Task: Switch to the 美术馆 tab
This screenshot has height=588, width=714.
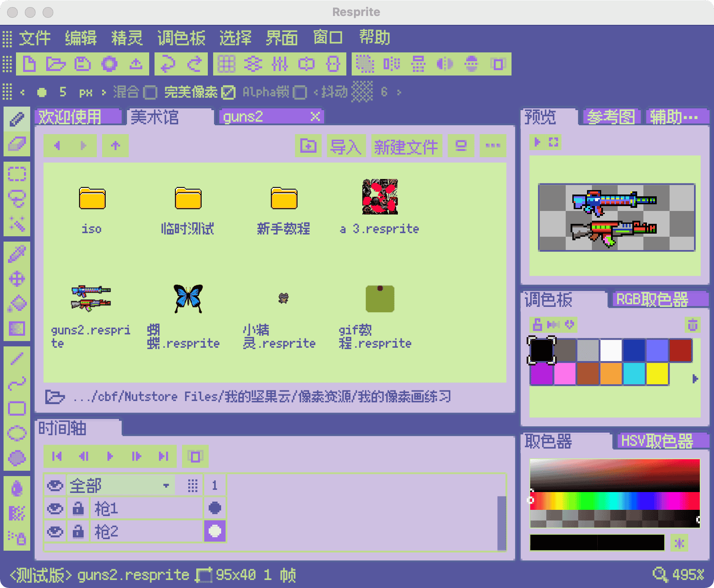Action: tap(155, 117)
